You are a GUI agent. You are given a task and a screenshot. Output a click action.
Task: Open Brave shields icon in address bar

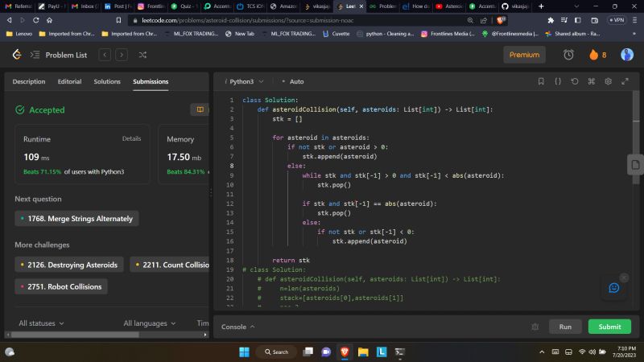tap(501, 20)
